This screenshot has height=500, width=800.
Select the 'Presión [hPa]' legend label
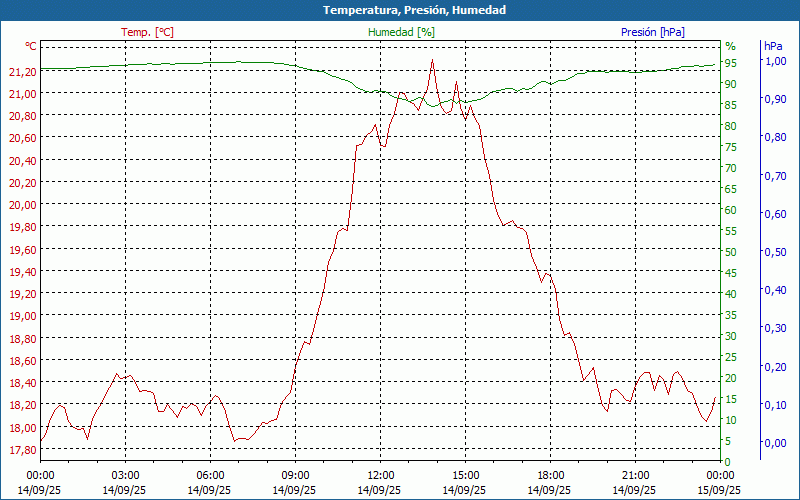(653, 32)
